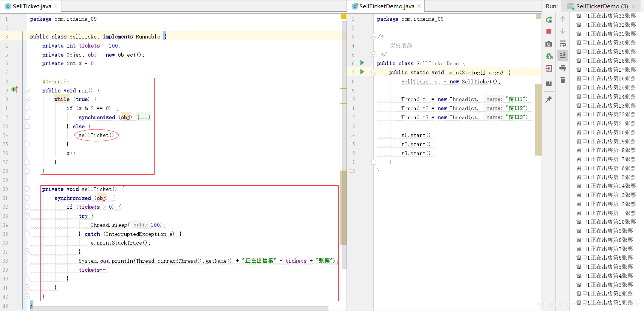The height and width of the screenshot is (311, 644).
Task: Toggle soft-wrap in the Run console
Action: (562, 43)
